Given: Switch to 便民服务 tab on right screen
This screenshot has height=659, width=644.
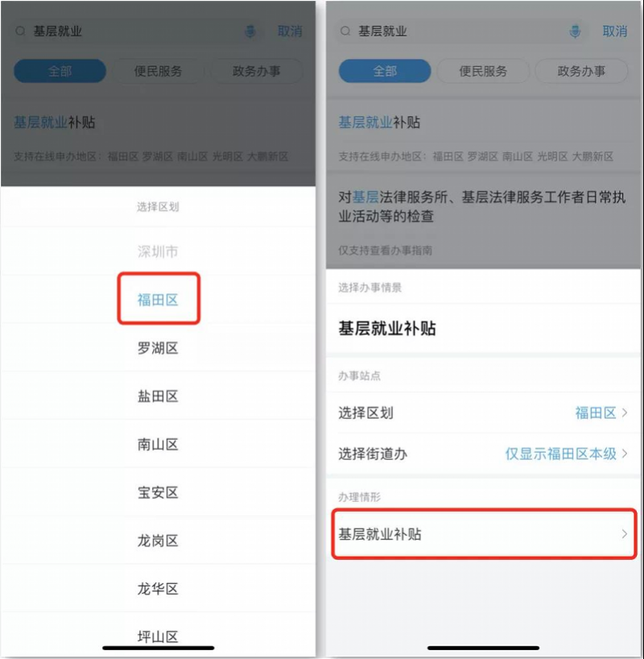Looking at the screenshot, I should point(483,71).
